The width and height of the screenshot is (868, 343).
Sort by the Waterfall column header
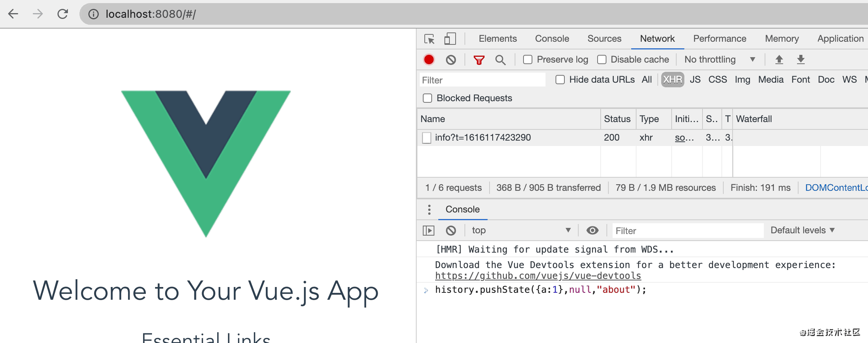[x=800, y=119]
